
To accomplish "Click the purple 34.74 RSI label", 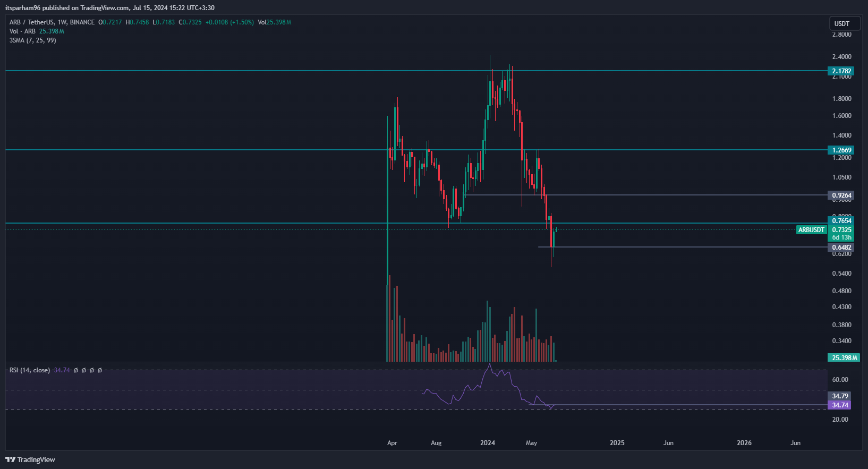I will click(840, 405).
